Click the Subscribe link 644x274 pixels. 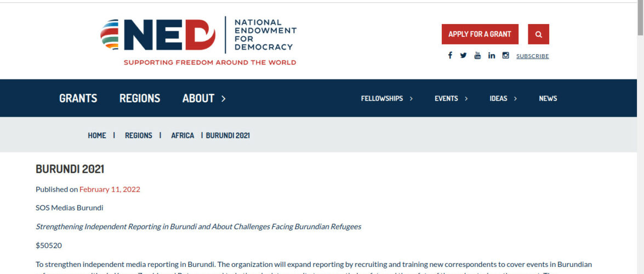tap(532, 56)
